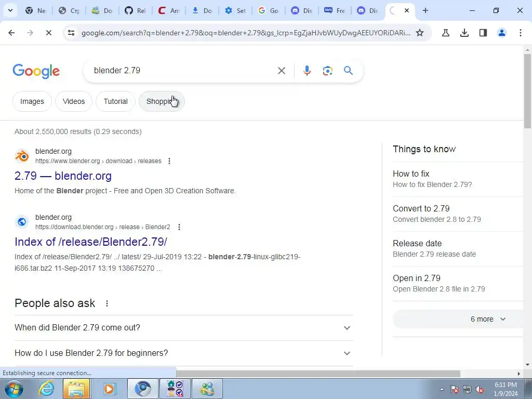View site information icon in address bar
This screenshot has height=399, width=532.
click(x=71, y=33)
